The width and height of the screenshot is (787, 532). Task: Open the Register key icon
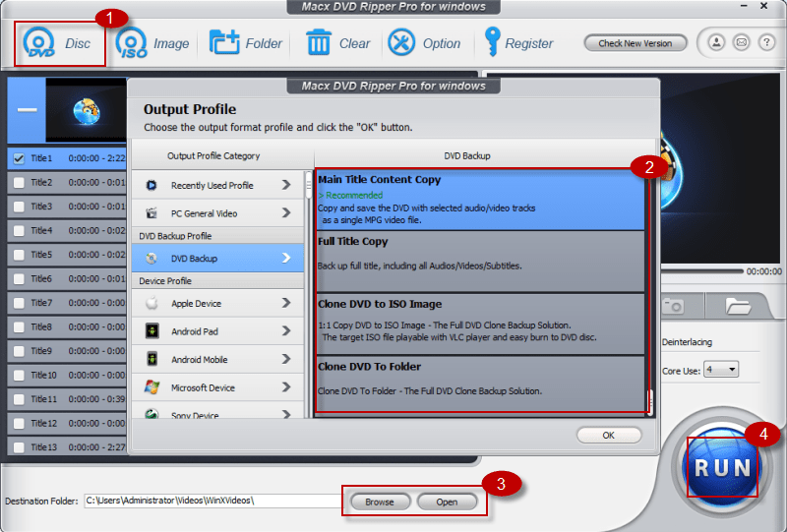492,41
